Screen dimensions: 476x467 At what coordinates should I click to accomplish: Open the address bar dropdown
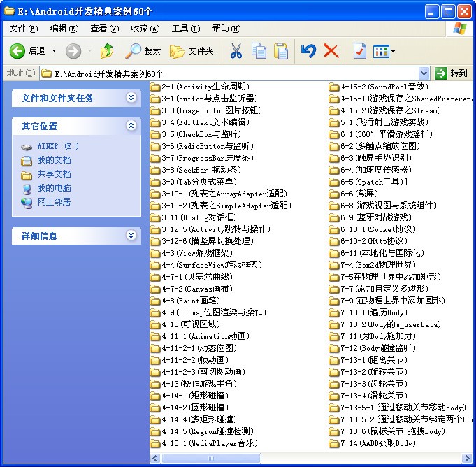424,73
